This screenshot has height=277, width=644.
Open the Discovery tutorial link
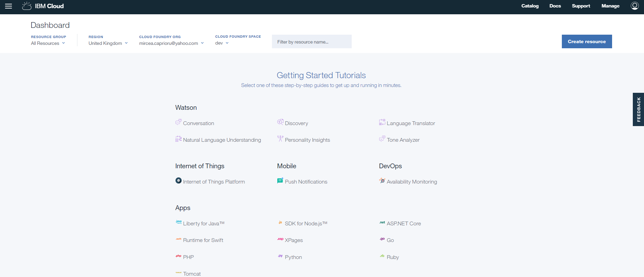point(296,123)
